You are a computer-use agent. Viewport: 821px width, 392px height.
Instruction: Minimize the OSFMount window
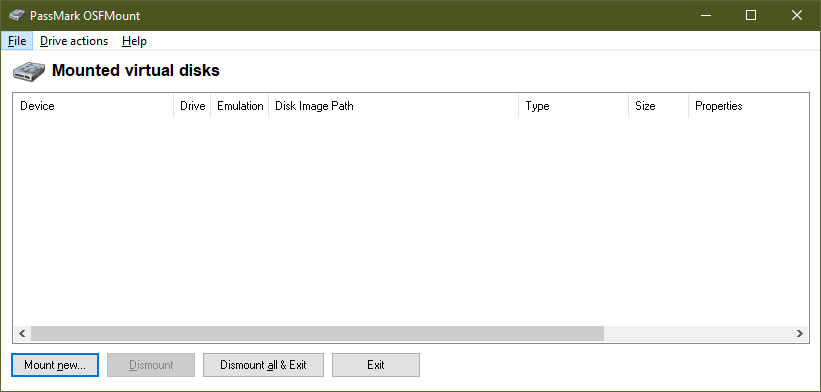(x=706, y=15)
